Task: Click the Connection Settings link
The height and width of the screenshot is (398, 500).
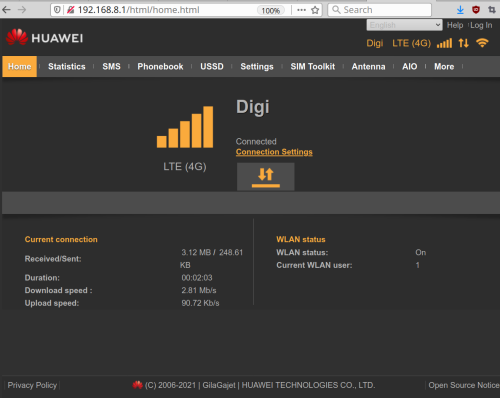Action: 274,152
